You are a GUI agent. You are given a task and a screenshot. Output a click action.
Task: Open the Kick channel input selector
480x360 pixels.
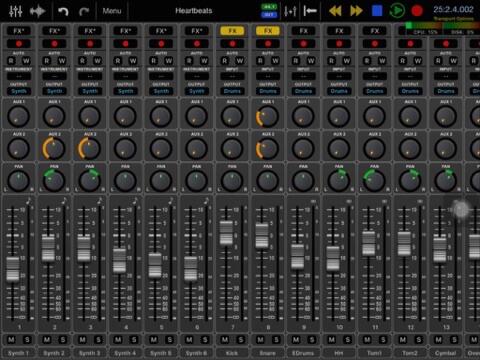(232, 76)
